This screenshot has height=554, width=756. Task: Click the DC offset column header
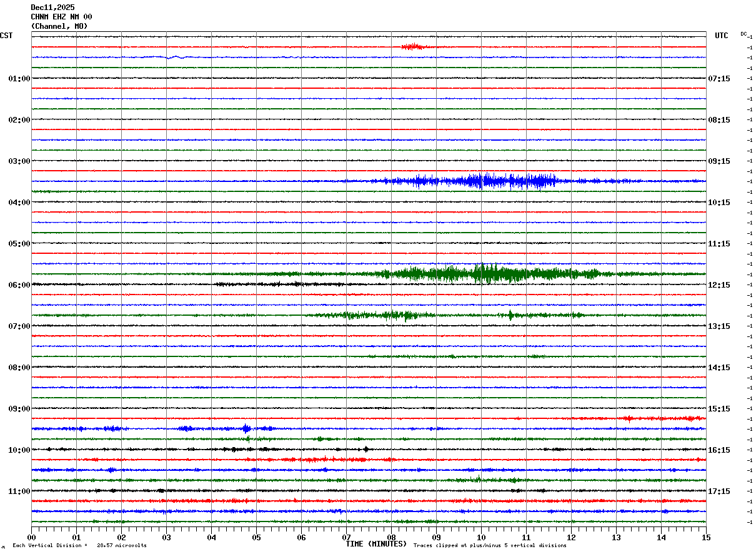tap(744, 34)
